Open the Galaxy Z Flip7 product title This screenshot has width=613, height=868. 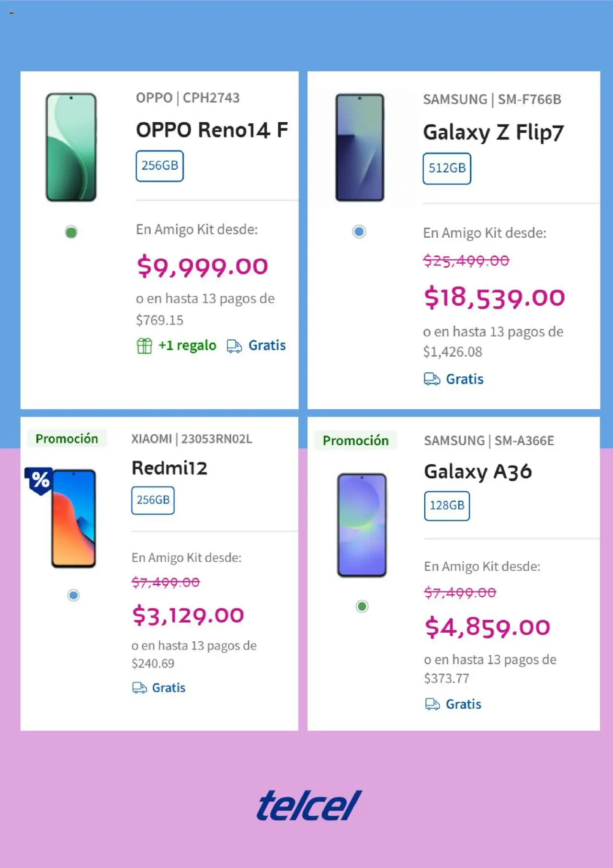pos(493,132)
